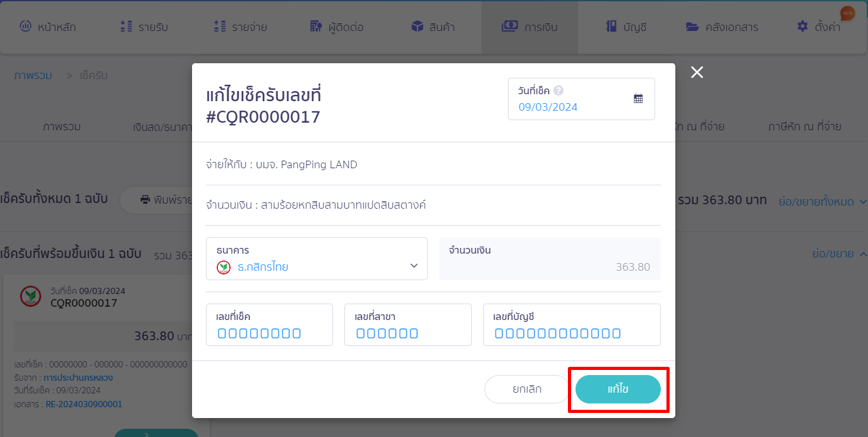The height and width of the screenshot is (437, 868).
Task: Open the สินค้า products menu
Action: coord(433,27)
